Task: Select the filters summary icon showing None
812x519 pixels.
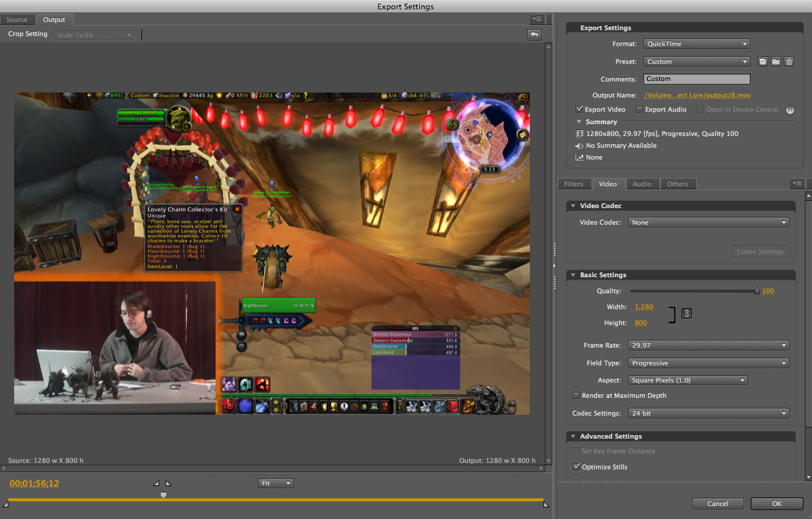Action: pyautogui.click(x=580, y=157)
